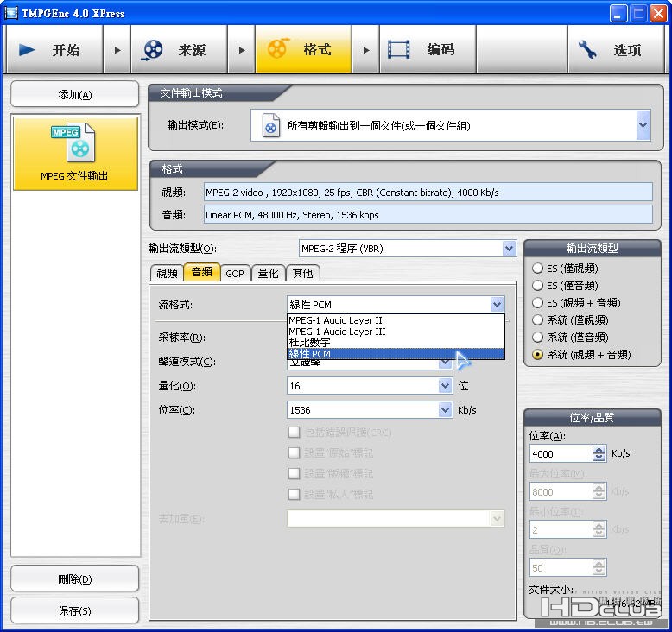
Task: Choose 杜比數字 from the format list
Action: point(396,343)
